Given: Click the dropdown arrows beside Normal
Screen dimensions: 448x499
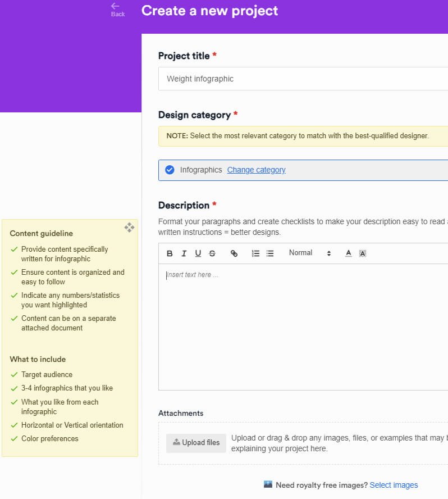Looking at the screenshot, I should pyautogui.click(x=329, y=253).
